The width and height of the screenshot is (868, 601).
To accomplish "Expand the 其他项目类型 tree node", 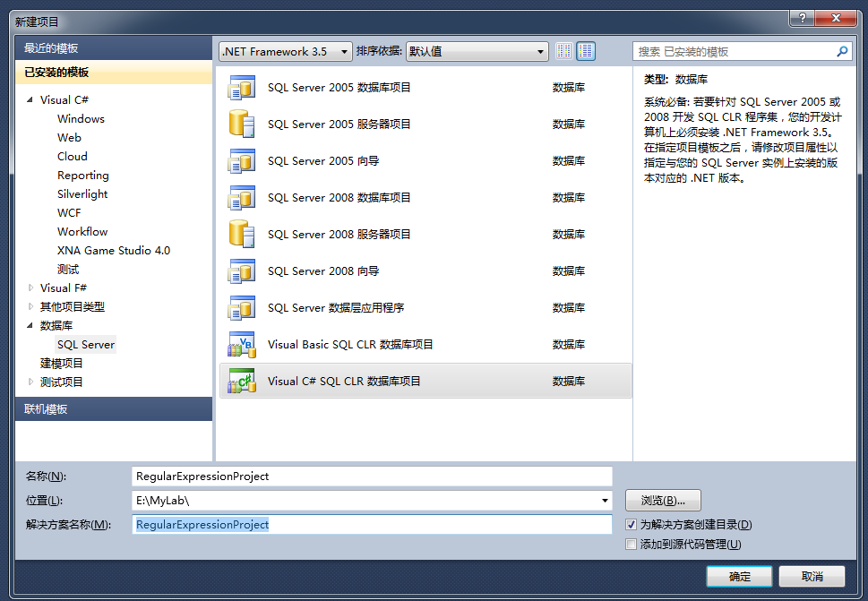I will point(30,306).
